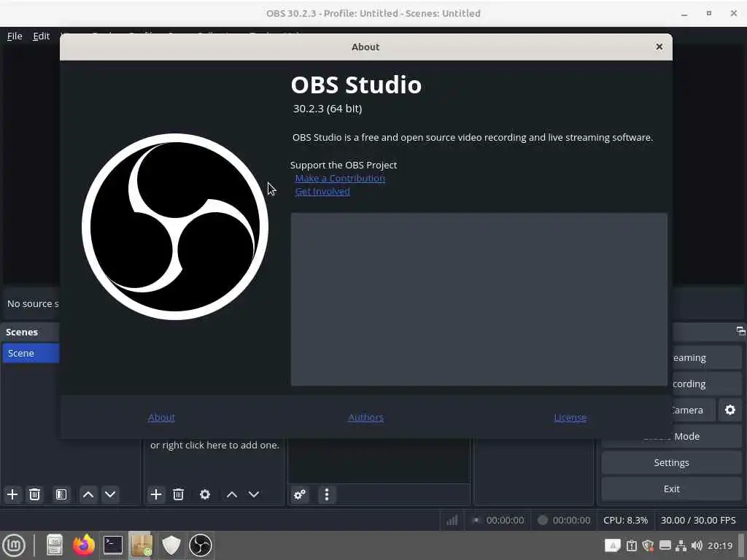Open audio mixer three-dot menu
This screenshot has height=560, width=747.
[326, 495]
